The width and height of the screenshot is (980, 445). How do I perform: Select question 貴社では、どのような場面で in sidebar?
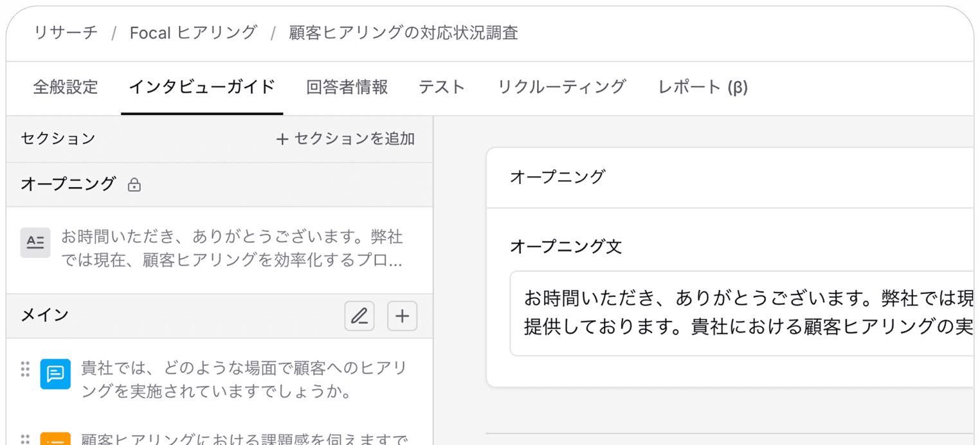coord(244,379)
